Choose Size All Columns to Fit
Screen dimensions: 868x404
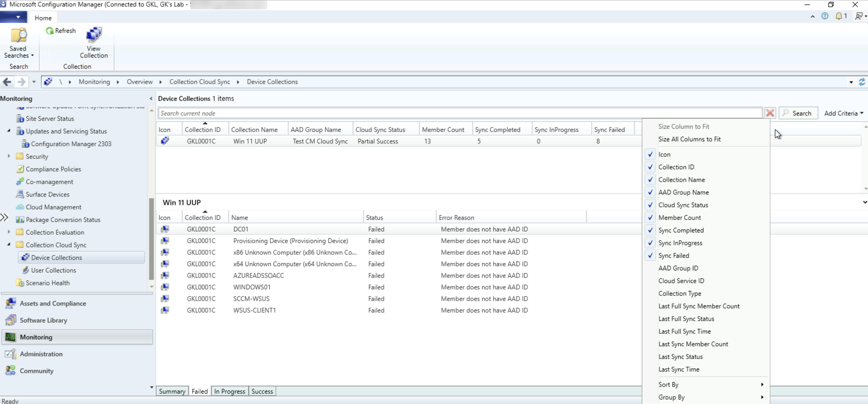pyautogui.click(x=689, y=139)
